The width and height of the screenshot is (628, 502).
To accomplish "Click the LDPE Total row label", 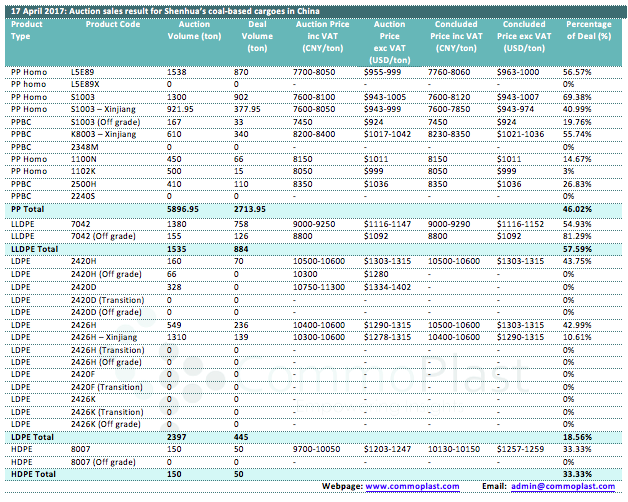I will 31,436.
